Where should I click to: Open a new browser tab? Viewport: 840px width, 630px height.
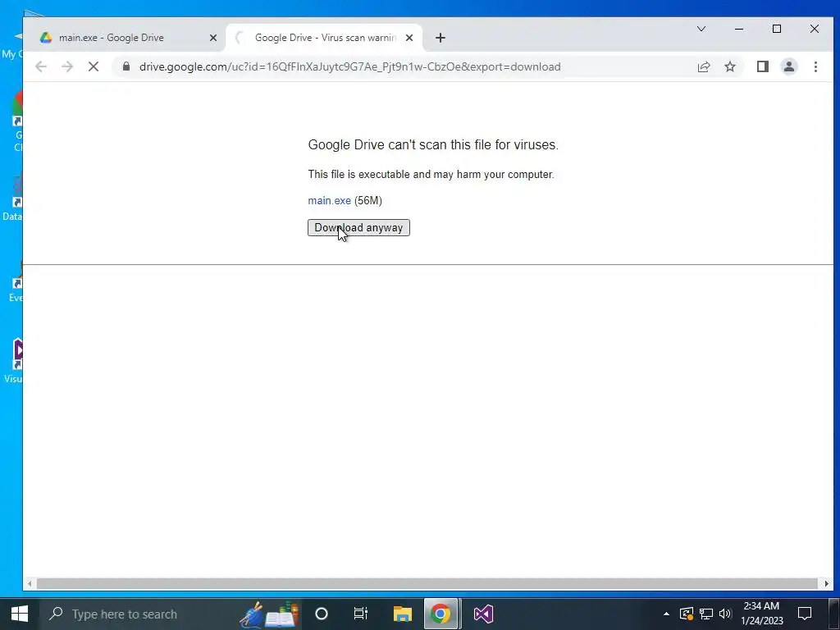441,38
